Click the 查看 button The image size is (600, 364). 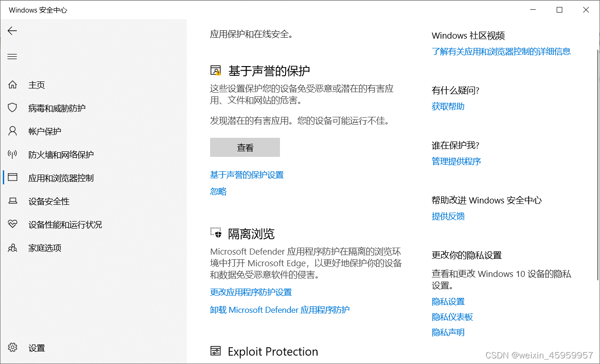[245, 148]
